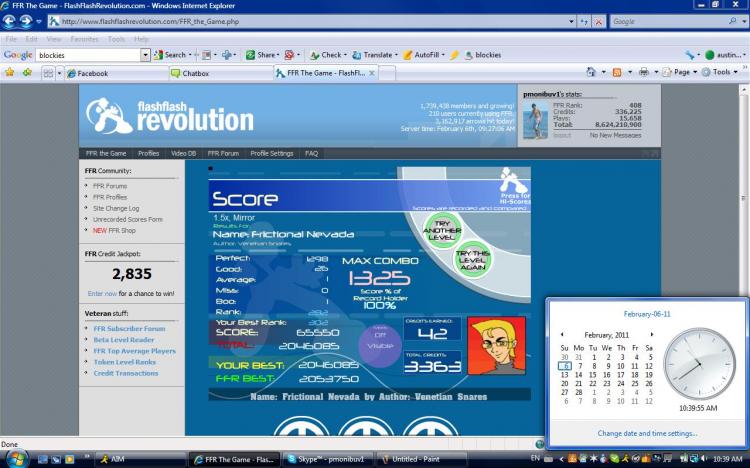The image size is (750, 468).
Task: Open the Credit Transactions link
Action: tap(125, 373)
